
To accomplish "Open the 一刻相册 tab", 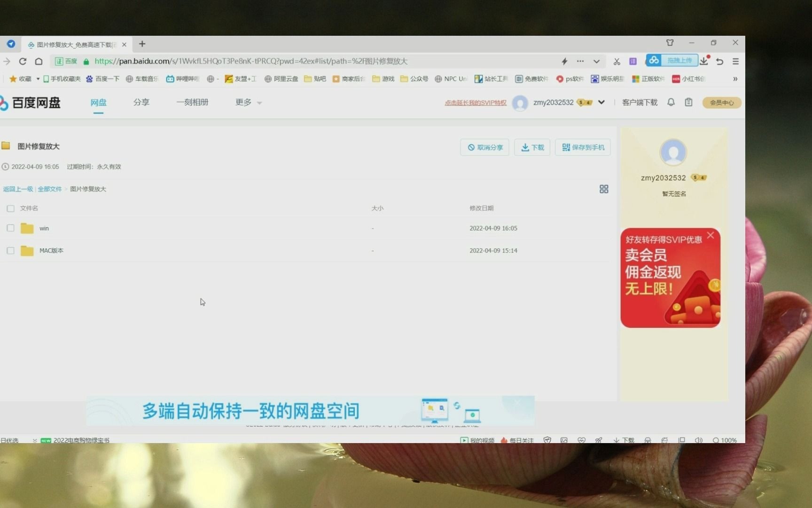I will [x=192, y=102].
